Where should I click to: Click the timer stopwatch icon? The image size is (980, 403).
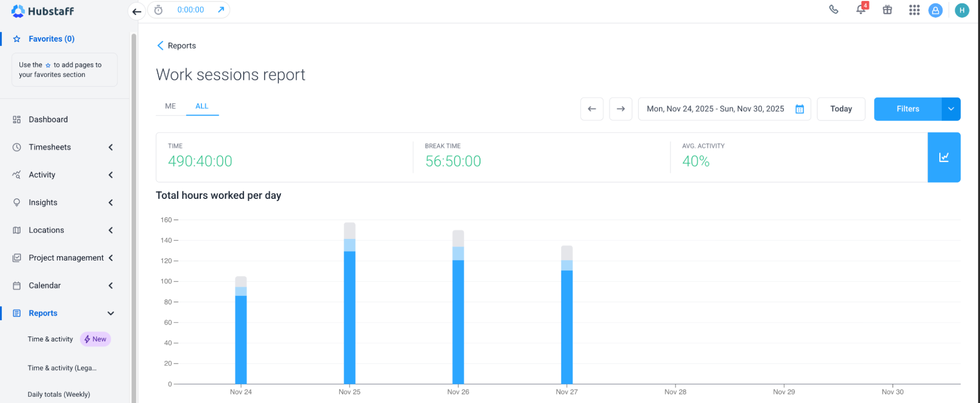[158, 10]
